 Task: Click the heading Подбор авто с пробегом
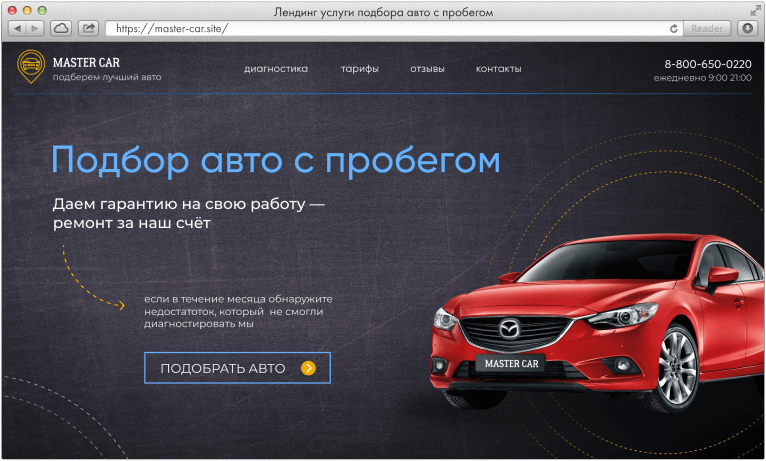click(x=276, y=161)
